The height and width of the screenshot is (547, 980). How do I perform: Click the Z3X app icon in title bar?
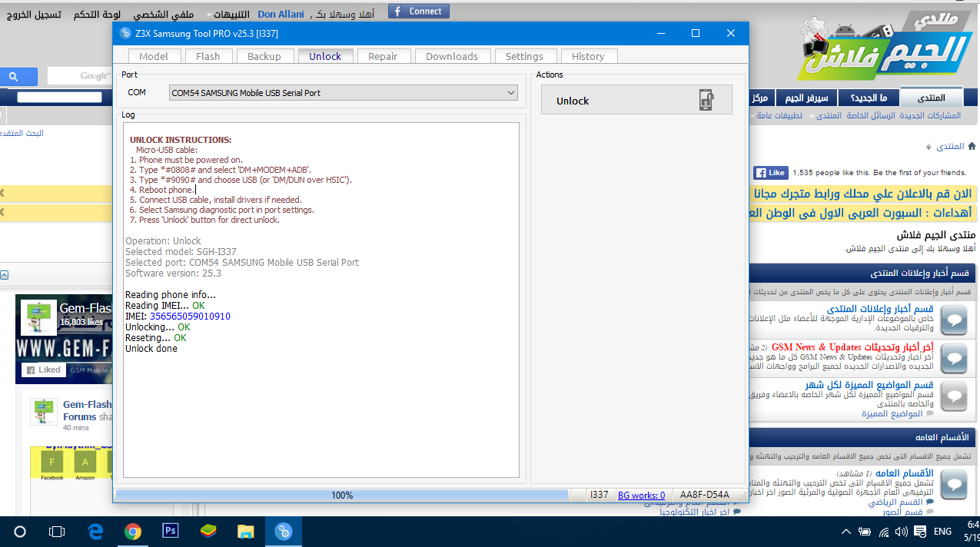click(x=126, y=33)
